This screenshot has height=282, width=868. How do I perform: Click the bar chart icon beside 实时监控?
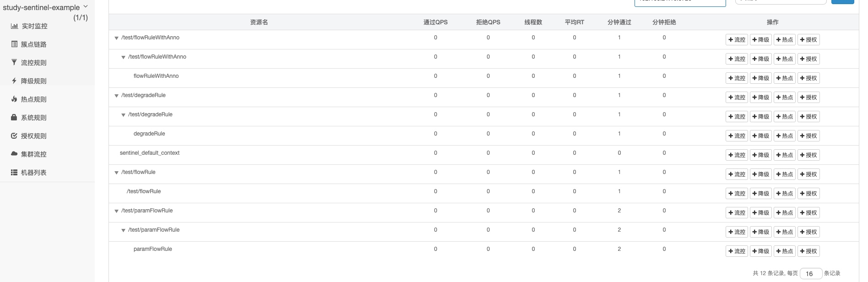(x=14, y=26)
